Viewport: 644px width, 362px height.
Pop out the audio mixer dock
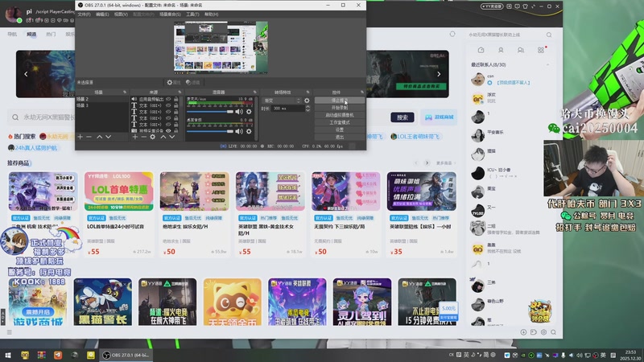[254, 92]
